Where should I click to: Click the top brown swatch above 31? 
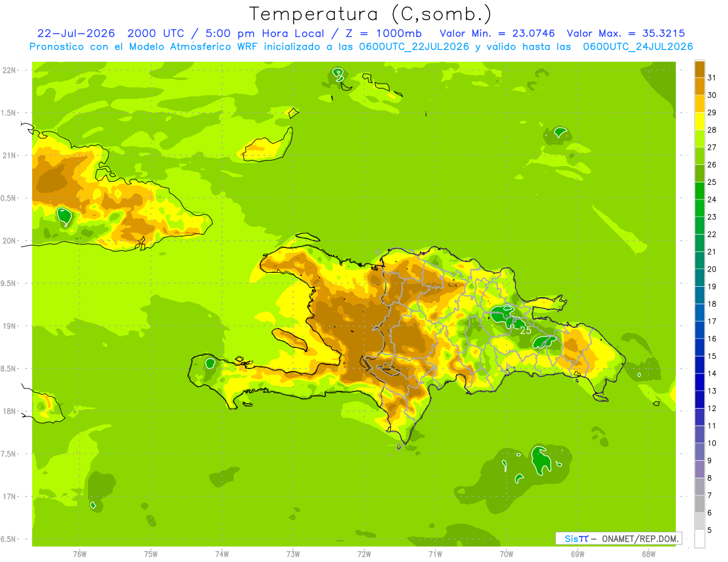click(699, 69)
